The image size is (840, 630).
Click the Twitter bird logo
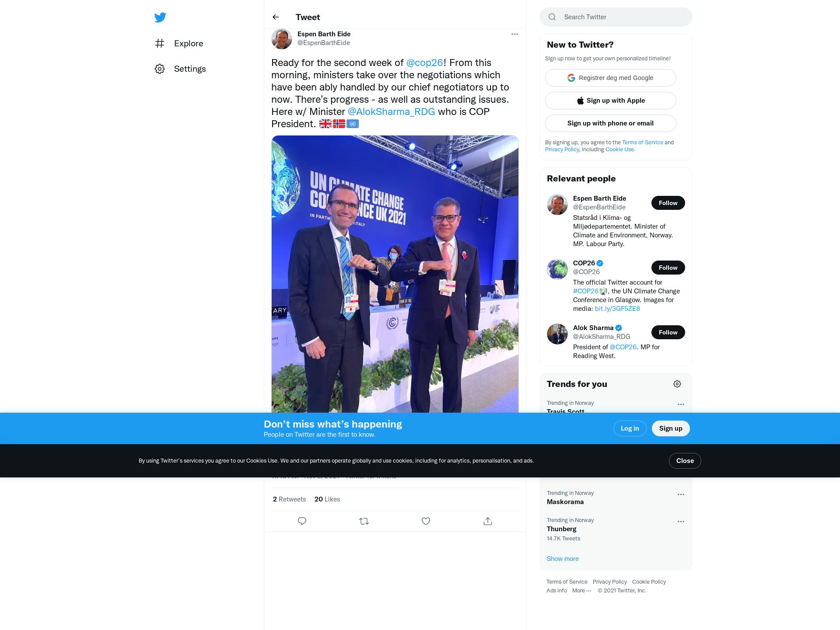coord(160,17)
